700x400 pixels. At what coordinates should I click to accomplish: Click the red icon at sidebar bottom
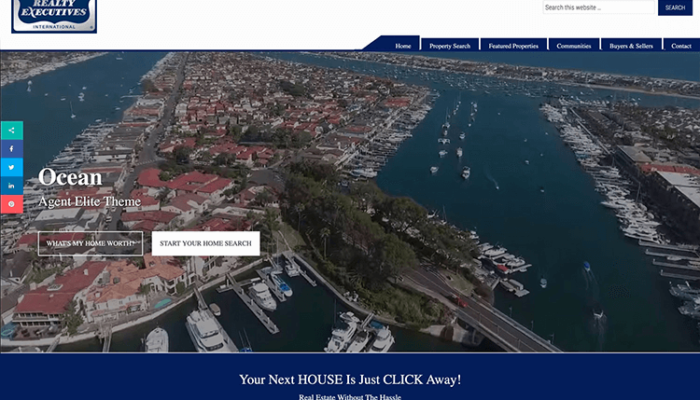(11, 203)
